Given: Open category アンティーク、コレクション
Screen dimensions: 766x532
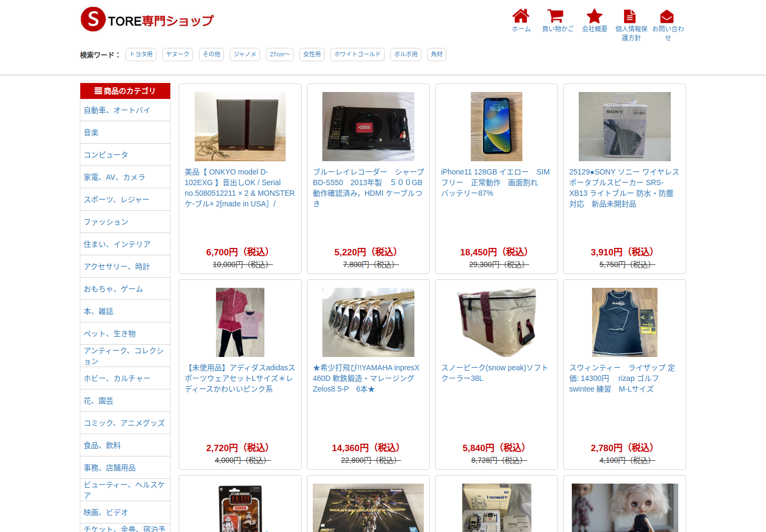Looking at the screenshot, I should [x=125, y=356].
